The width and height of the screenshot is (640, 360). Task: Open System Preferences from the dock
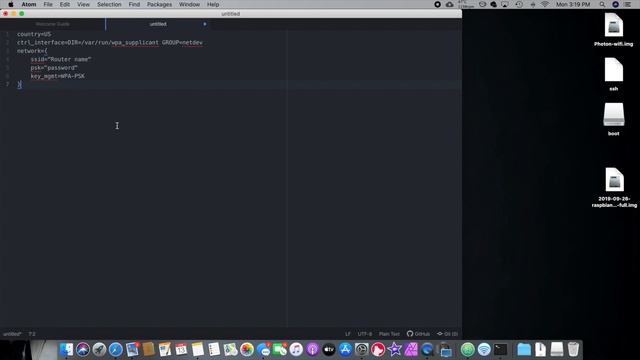pyautogui.click(x=362, y=350)
